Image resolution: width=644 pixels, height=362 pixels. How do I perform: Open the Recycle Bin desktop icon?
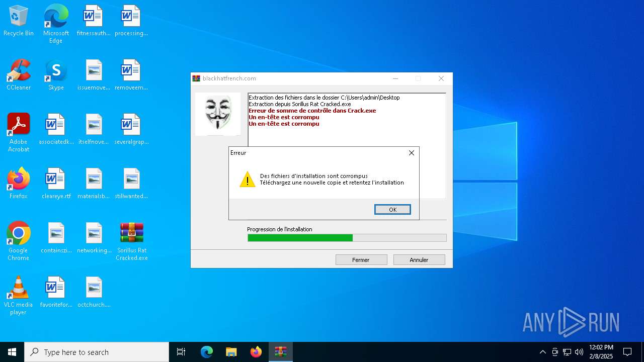(x=19, y=21)
